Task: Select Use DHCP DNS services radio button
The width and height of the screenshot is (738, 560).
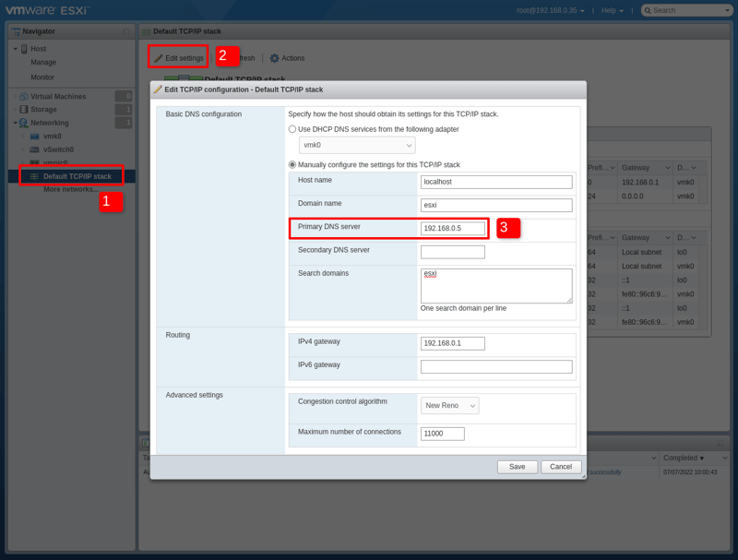Action: (292, 129)
